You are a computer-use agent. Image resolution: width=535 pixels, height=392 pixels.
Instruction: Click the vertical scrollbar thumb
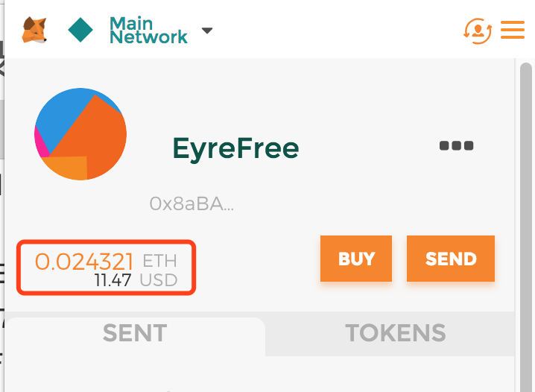click(526, 227)
